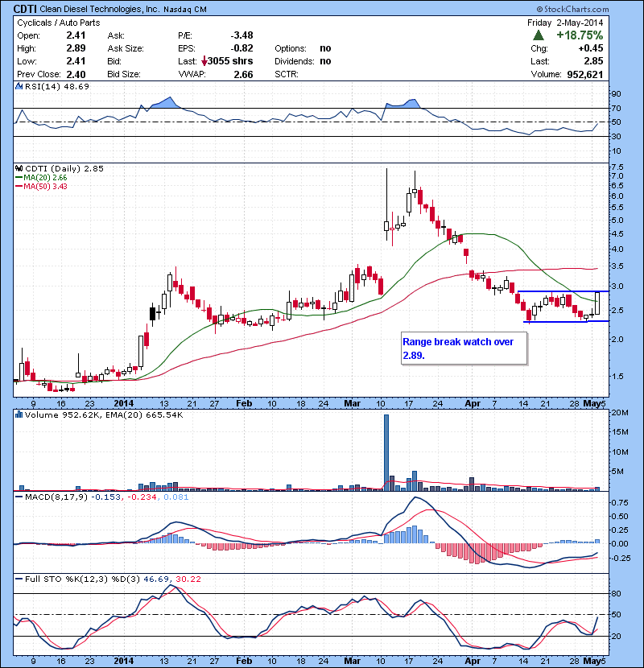Click the candlestick icon beside CDTI (Daily)

pos(19,168)
